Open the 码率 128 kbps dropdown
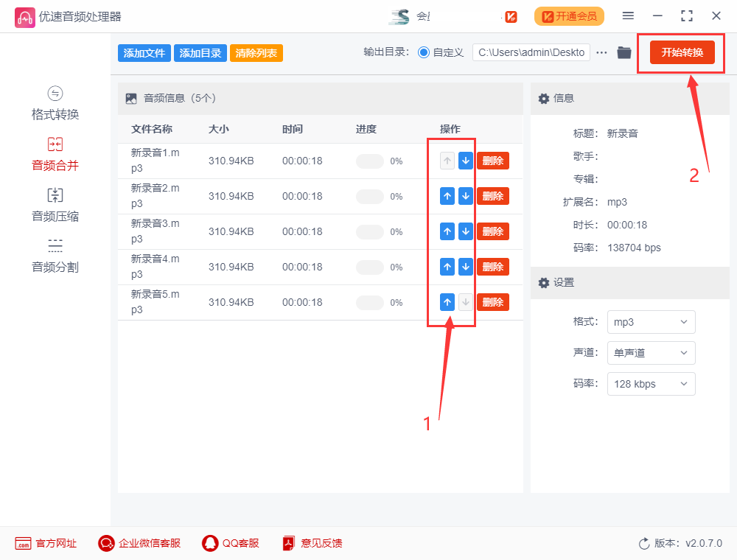Image resolution: width=737 pixels, height=560 pixels. pyautogui.click(x=651, y=384)
